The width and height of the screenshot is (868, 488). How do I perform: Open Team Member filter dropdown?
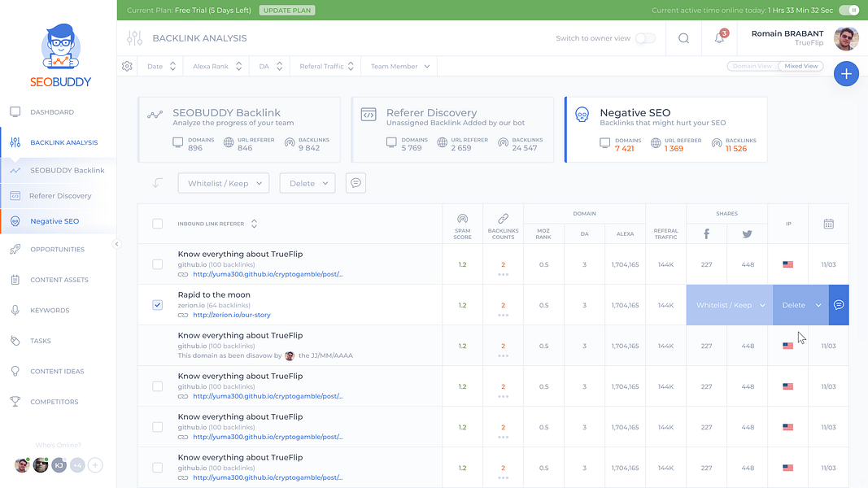point(399,66)
